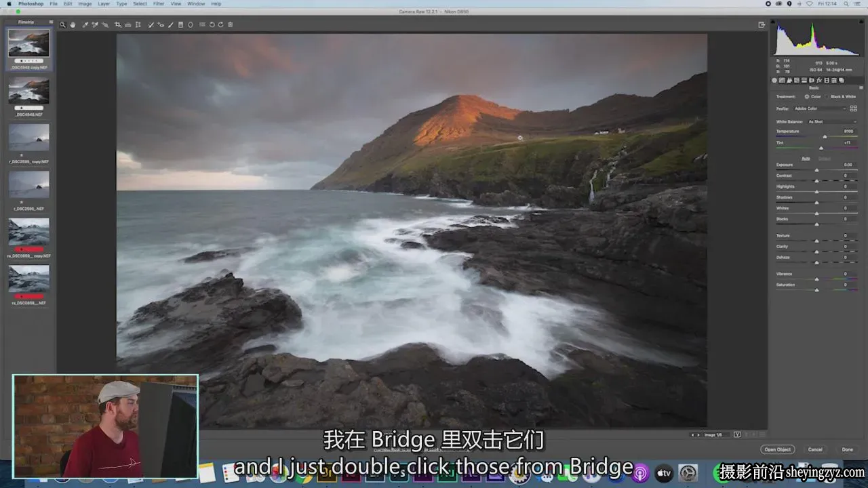Click the Exposure slider handle

pyautogui.click(x=816, y=170)
